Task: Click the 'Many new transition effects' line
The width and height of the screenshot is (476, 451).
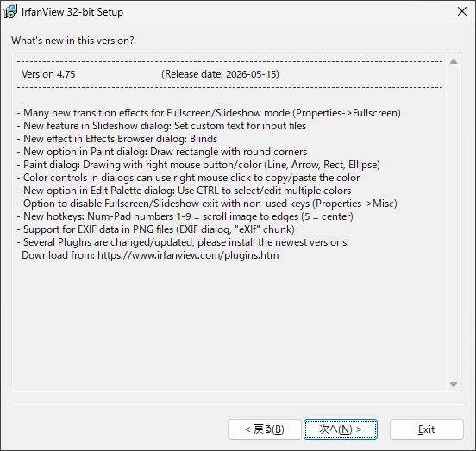Action: point(209,113)
